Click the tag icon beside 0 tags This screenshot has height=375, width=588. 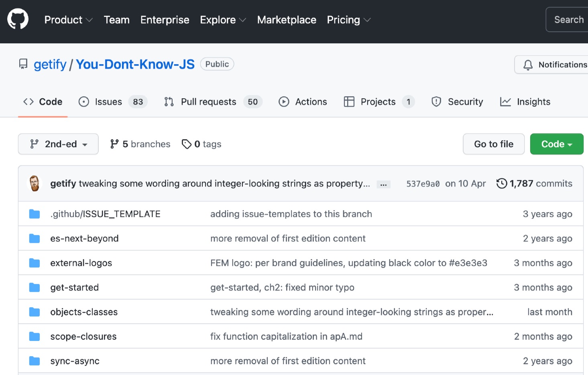pyautogui.click(x=186, y=144)
